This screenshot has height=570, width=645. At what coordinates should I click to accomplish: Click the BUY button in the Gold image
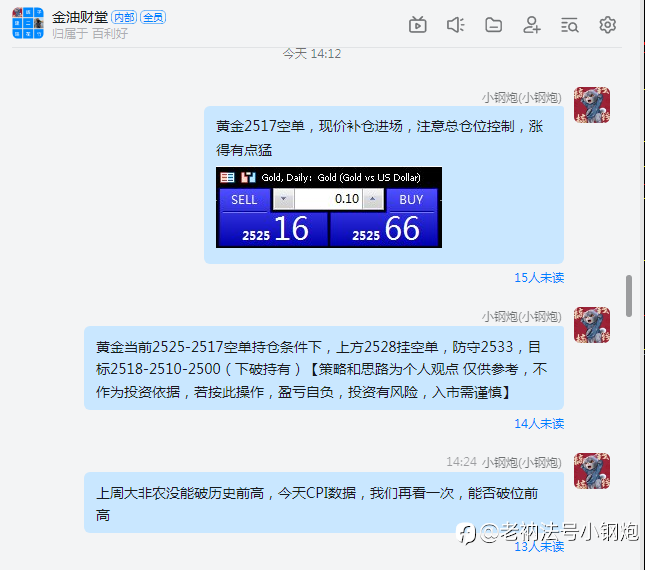[x=411, y=200]
